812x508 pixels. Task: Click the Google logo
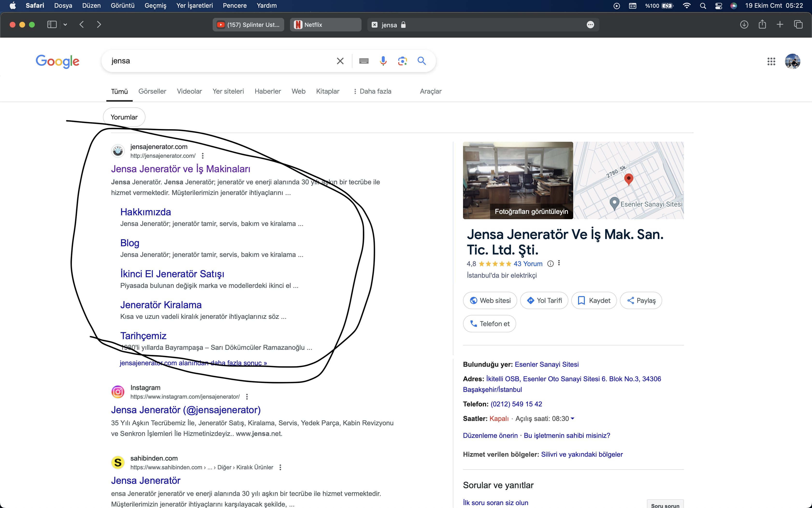coord(57,61)
